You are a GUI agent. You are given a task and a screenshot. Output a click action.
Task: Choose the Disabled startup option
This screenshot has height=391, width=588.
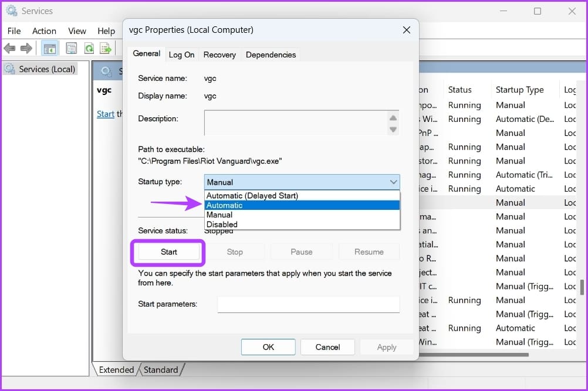[x=302, y=225]
